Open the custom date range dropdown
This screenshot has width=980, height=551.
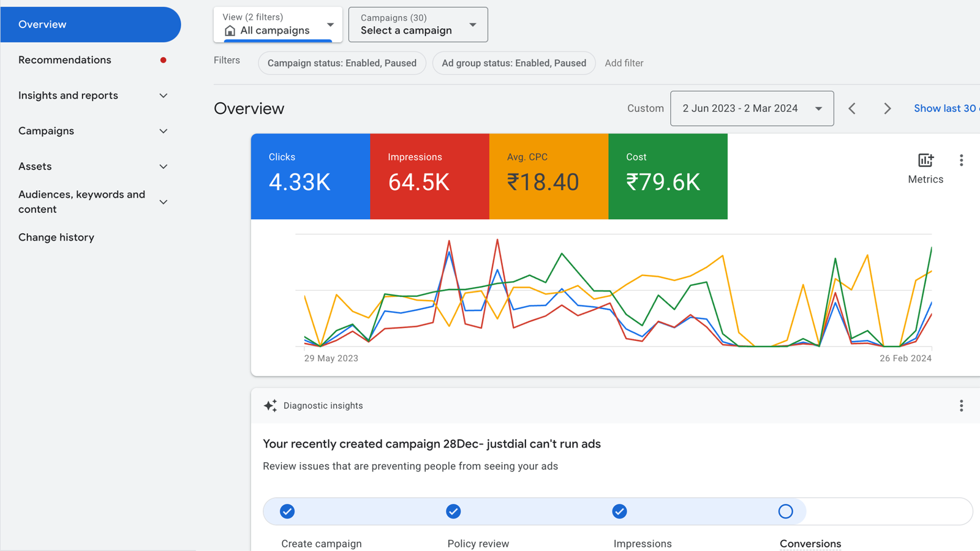(752, 108)
